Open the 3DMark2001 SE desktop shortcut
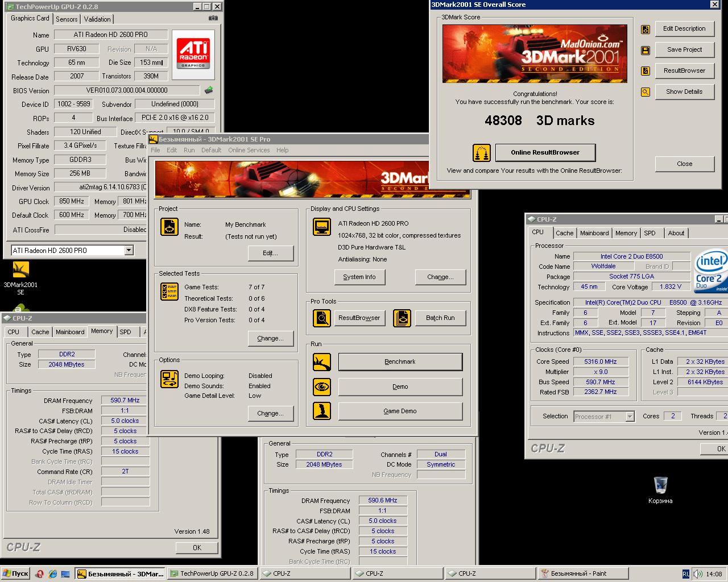 pyautogui.click(x=20, y=277)
